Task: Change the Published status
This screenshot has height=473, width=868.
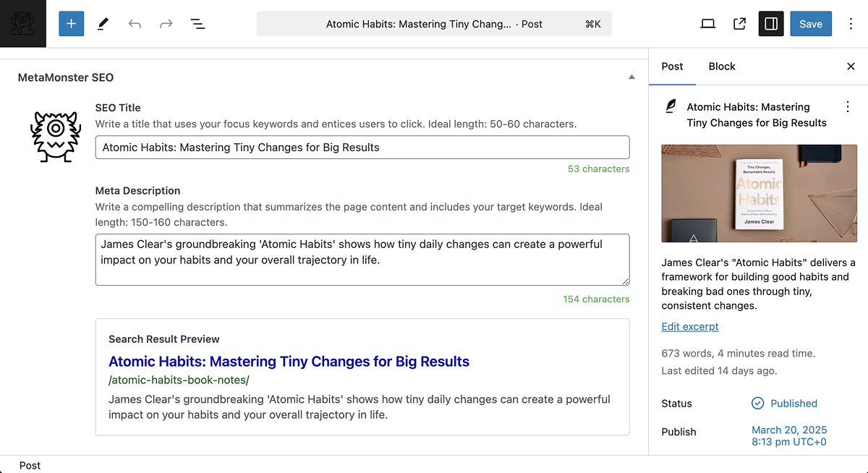Action: click(785, 404)
